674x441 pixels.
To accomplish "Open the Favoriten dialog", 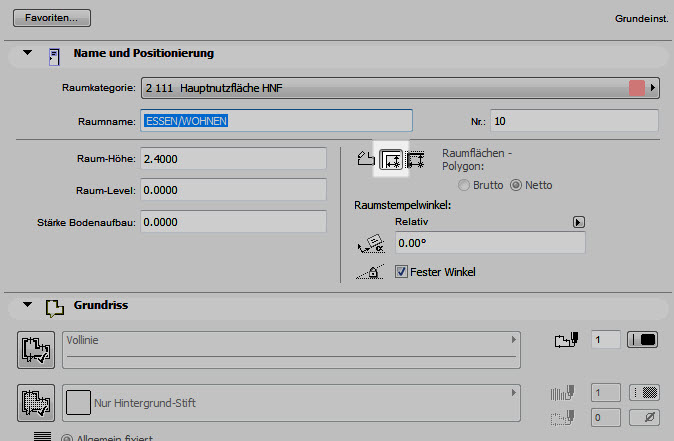I will point(52,18).
